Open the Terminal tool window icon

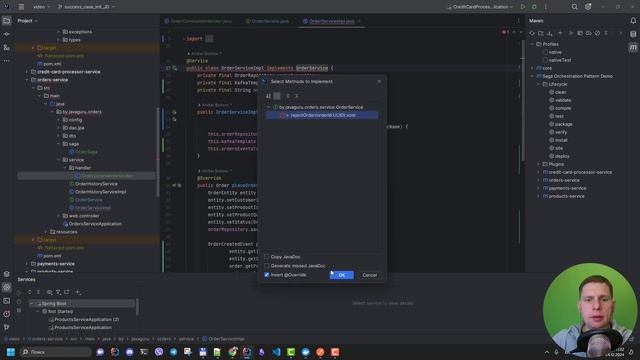[7, 301]
